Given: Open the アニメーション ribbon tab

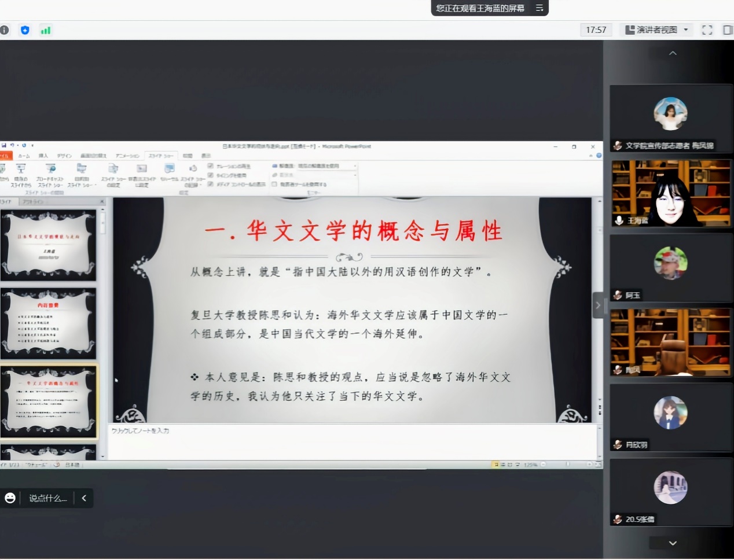Looking at the screenshot, I should click(127, 156).
